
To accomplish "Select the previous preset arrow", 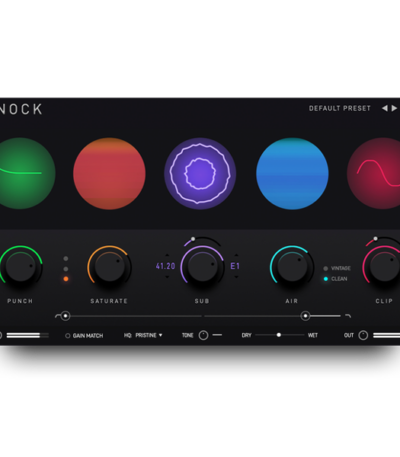I will click(385, 108).
